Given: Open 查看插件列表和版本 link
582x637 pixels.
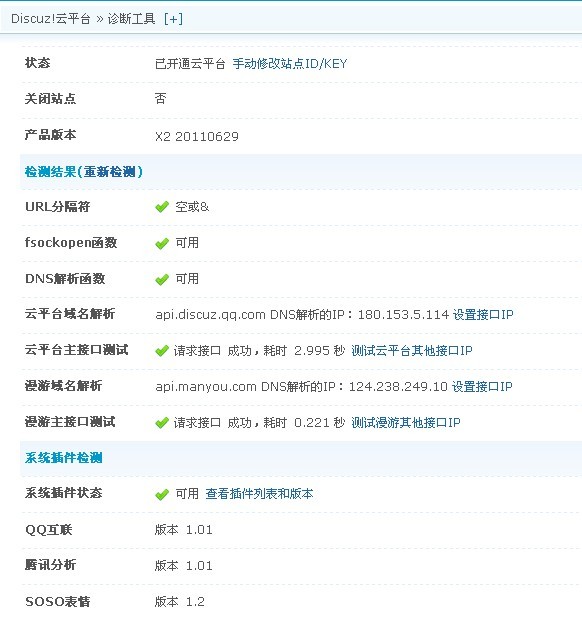Looking at the screenshot, I should [260, 494].
